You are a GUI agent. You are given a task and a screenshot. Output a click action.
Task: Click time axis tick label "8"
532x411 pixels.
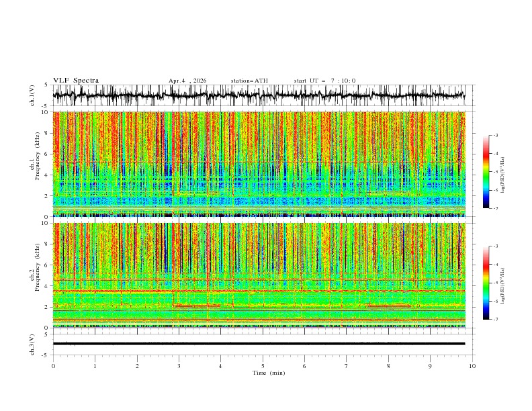(x=388, y=366)
